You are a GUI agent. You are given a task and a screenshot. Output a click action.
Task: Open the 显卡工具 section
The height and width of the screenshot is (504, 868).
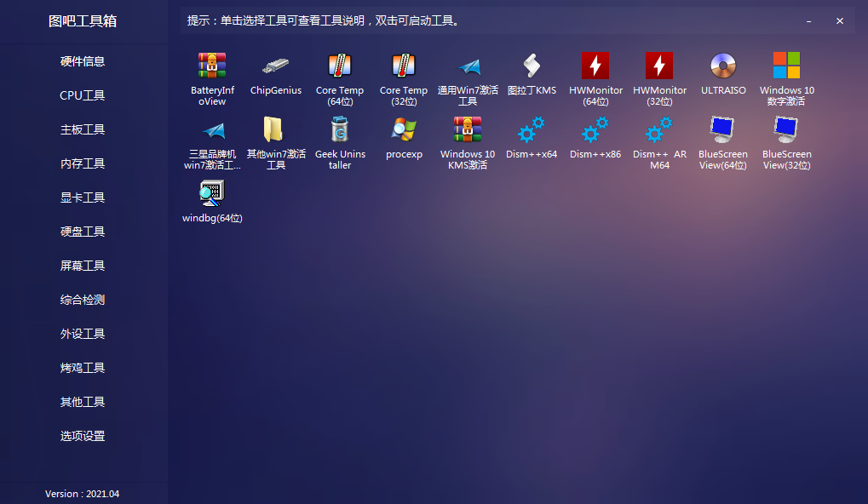[82, 197]
